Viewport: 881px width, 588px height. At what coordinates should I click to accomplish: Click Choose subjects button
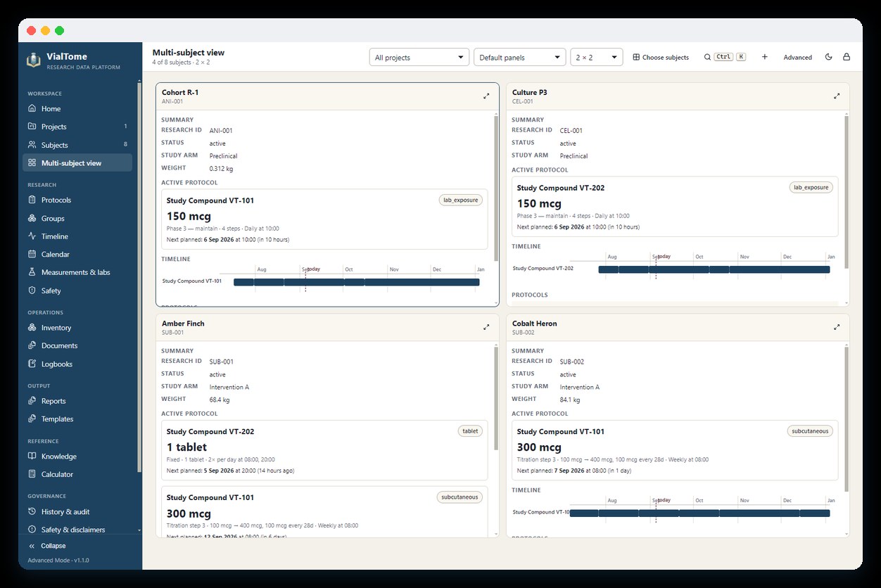coord(661,57)
